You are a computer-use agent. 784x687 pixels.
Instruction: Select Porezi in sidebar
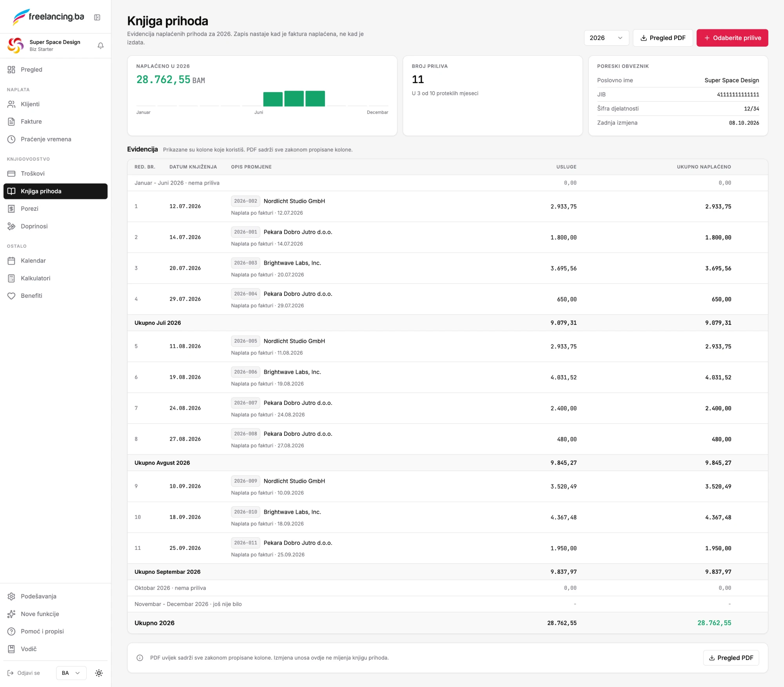pyautogui.click(x=55, y=208)
